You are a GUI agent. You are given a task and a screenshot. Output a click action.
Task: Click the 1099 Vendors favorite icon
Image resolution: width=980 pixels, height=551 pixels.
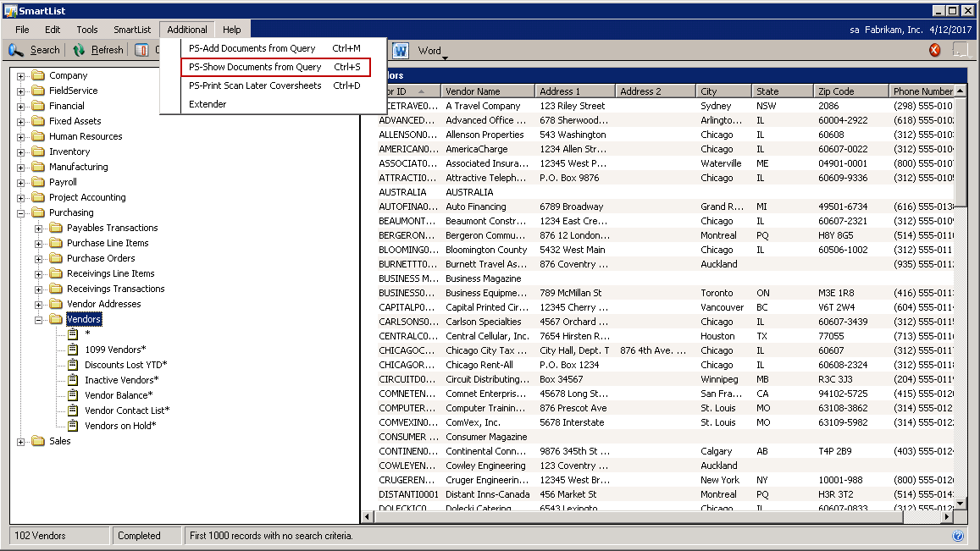click(x=73, y=350)
